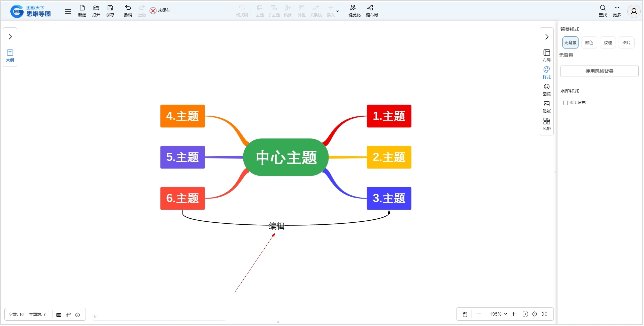
Task: Insert a summary with 概要
Action: pyautogui.click(x=288, y=11)
